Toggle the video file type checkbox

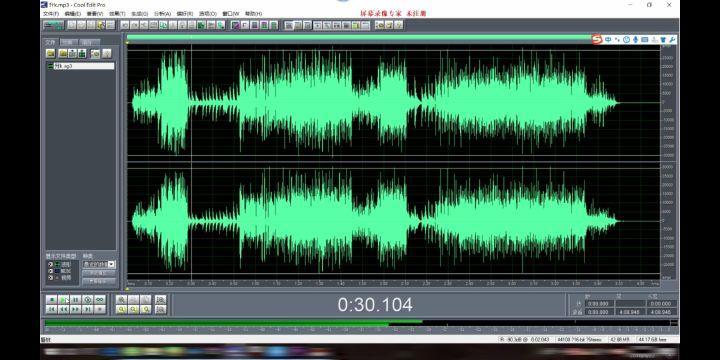coord(51,277)
